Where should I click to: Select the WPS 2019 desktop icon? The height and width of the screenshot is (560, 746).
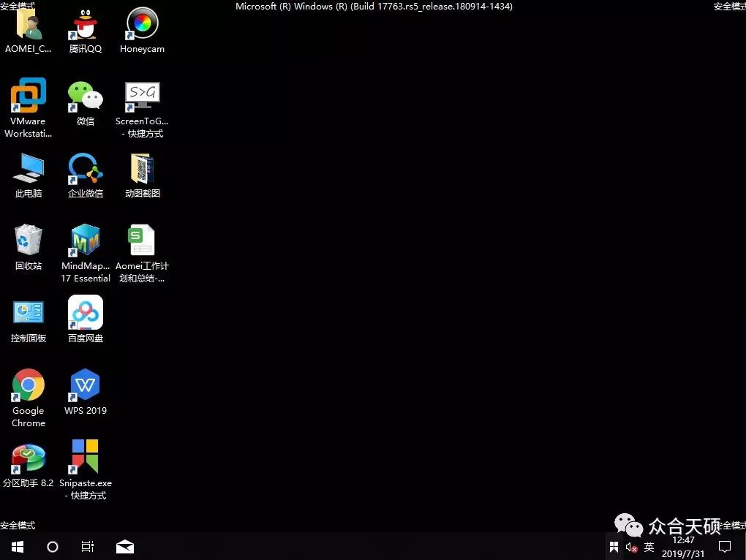click(x=85, y=385)
